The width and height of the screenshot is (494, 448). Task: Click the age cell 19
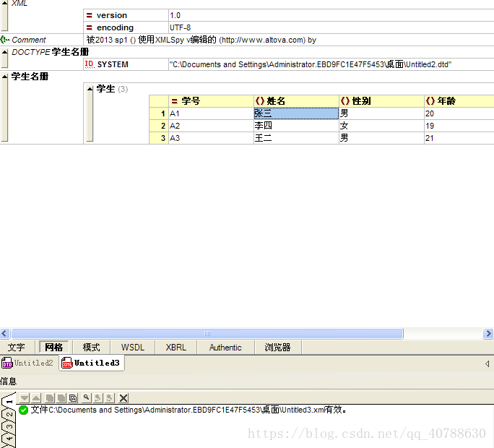459,126
